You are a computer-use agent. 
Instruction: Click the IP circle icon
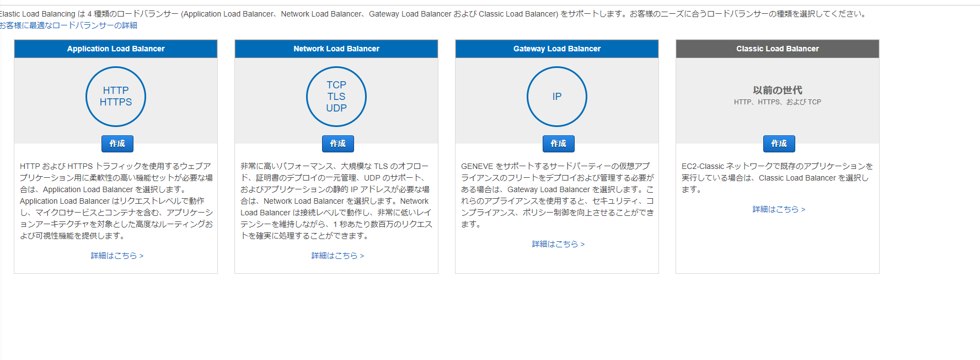point(557,97)
